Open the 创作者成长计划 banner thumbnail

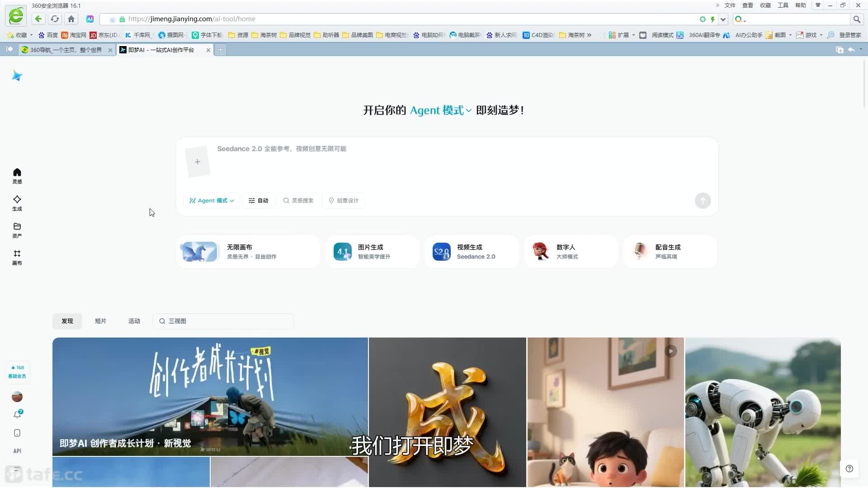tap(210, 397)
